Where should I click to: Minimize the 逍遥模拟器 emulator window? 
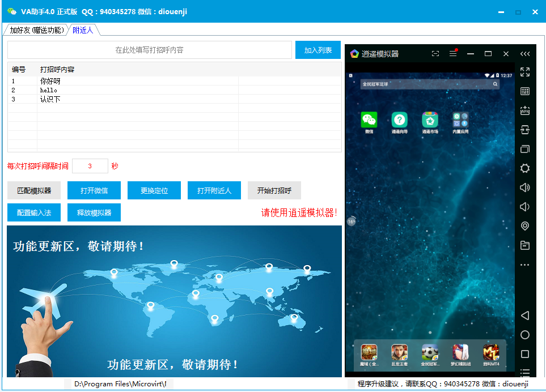point(471,54)
